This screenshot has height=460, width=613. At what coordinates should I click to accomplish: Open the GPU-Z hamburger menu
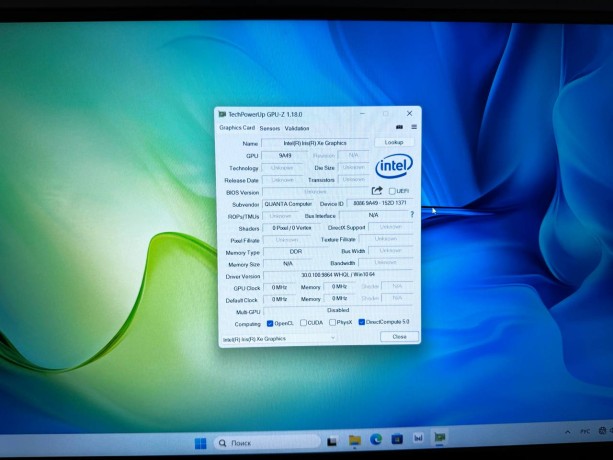[x=413, y=128]
